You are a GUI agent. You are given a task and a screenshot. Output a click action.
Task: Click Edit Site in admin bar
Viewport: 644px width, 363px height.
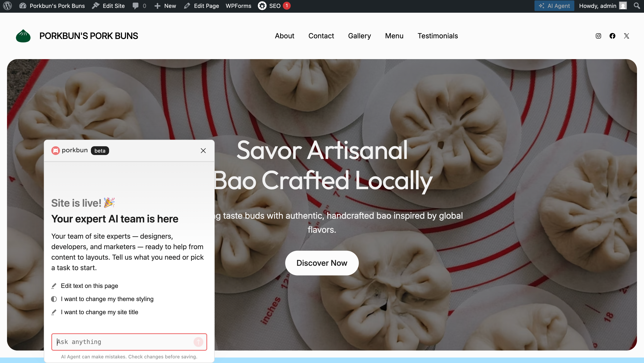point(108,6)
